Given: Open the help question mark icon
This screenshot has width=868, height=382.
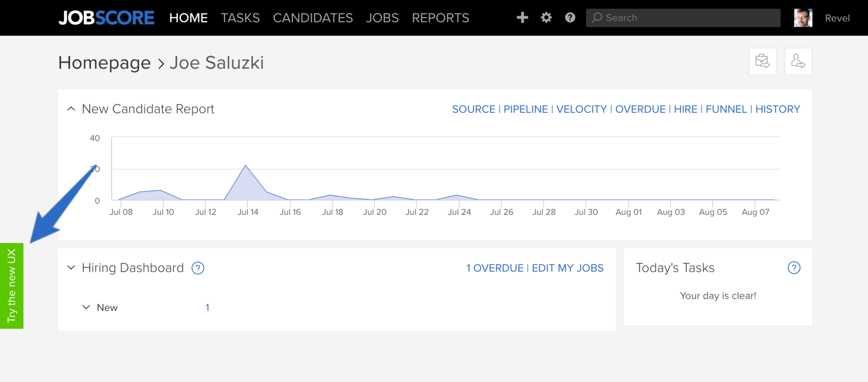Looking at the screenshot, I should (570, 18).
